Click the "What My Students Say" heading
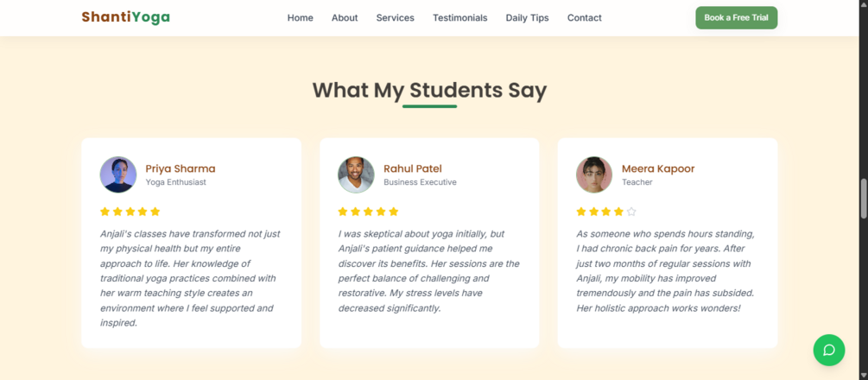868x380 pixels. click(x=429, y=90)
